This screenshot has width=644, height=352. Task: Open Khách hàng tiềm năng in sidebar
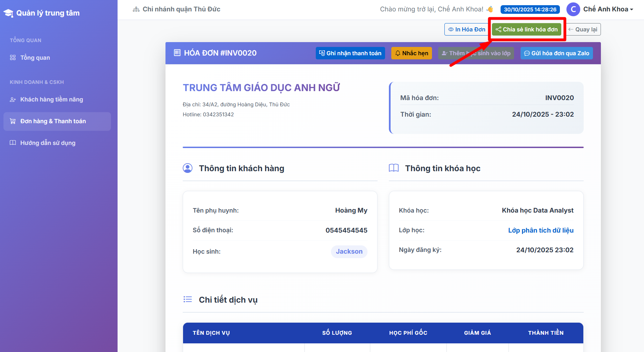(x=51, y=99)
